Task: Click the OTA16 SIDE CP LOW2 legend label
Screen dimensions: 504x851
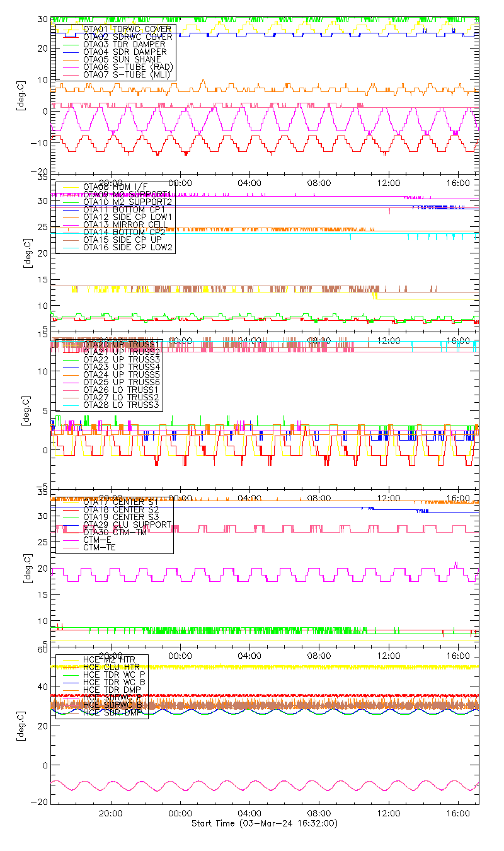Action: tap(128, 247)
